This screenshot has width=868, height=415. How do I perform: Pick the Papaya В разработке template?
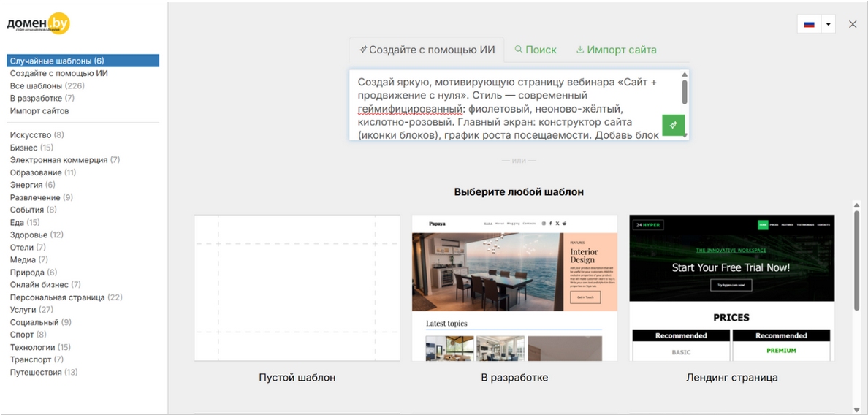(514, 287)
